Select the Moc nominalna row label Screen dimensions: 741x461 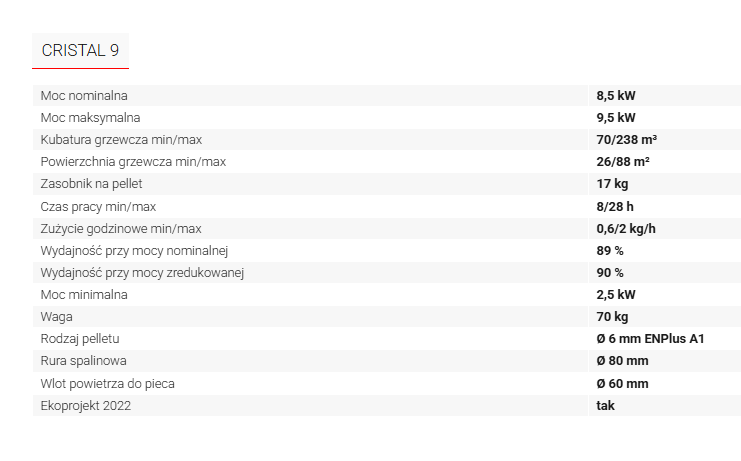[84, 95]
